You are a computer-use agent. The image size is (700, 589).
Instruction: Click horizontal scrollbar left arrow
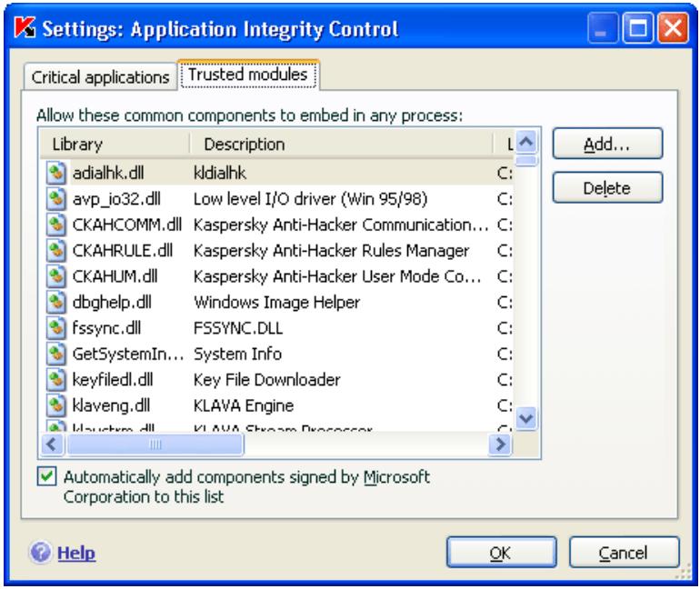53,444
